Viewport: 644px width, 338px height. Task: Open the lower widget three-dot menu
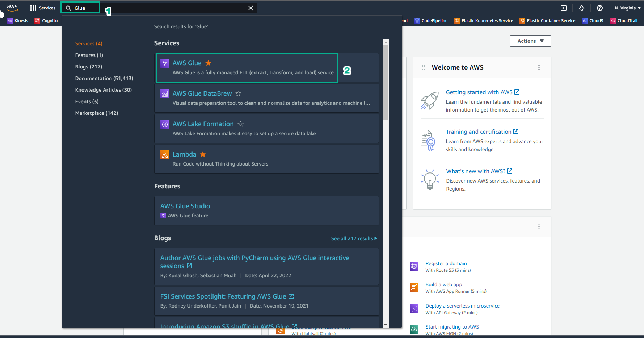click(539, 227)
